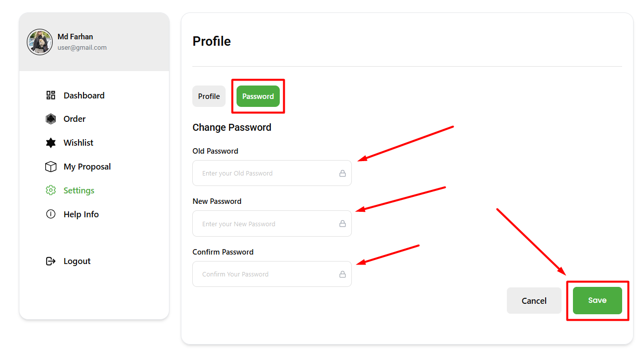
Task: Open the My Proposal menu item
Action: tap(78, 167)
